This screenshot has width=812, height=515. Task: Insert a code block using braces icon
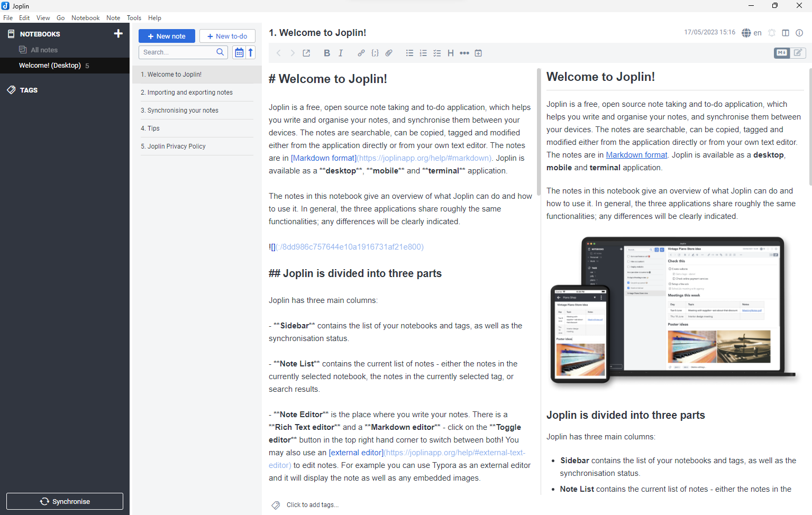[x=375, y=53]
